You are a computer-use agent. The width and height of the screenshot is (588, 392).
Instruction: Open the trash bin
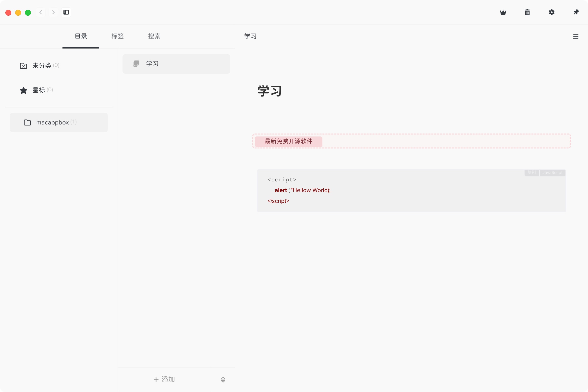[527, 12]
